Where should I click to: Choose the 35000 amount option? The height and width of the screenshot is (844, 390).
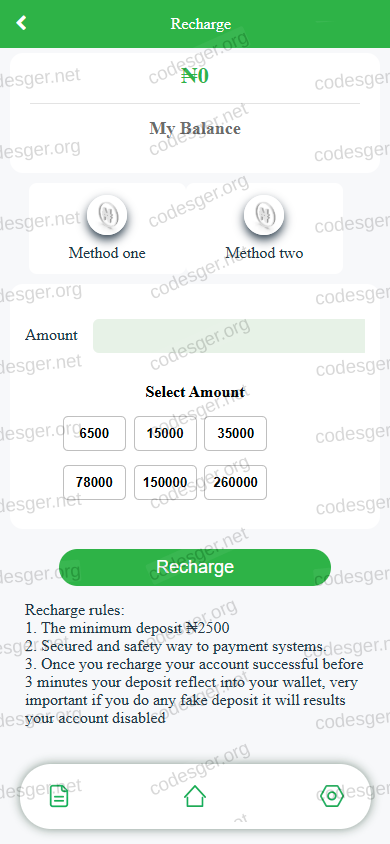click(236, 433)
